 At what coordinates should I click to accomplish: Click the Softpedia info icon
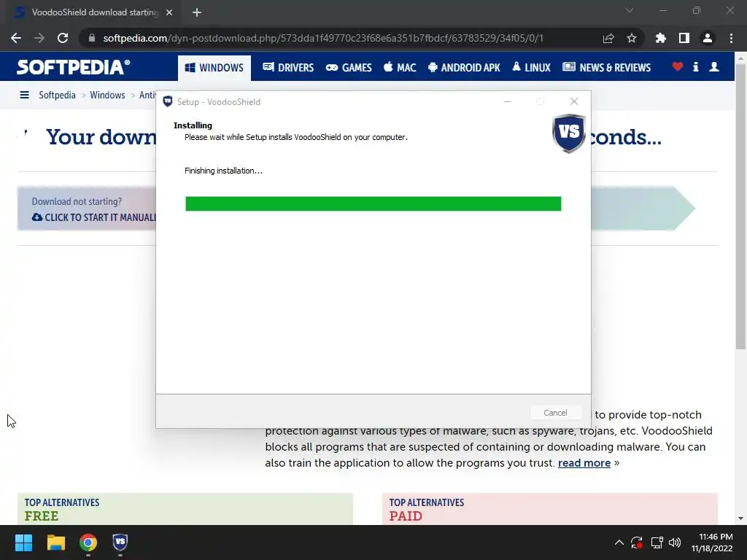point(695,66)
